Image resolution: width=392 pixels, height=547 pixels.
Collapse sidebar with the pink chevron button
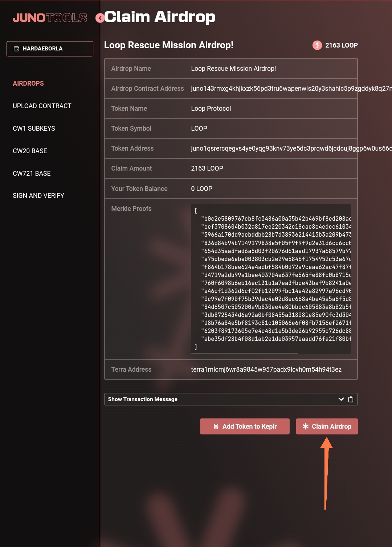[100, 18]
